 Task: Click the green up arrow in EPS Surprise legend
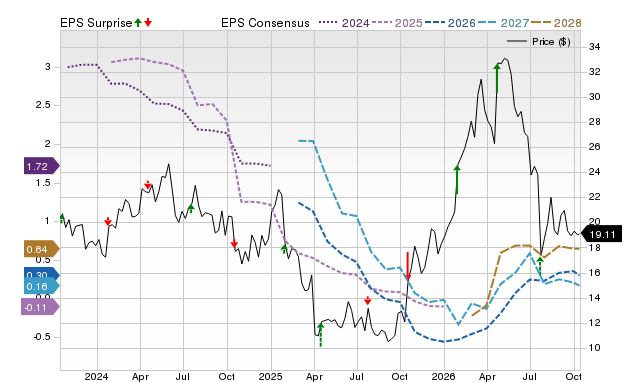[138, 22]
